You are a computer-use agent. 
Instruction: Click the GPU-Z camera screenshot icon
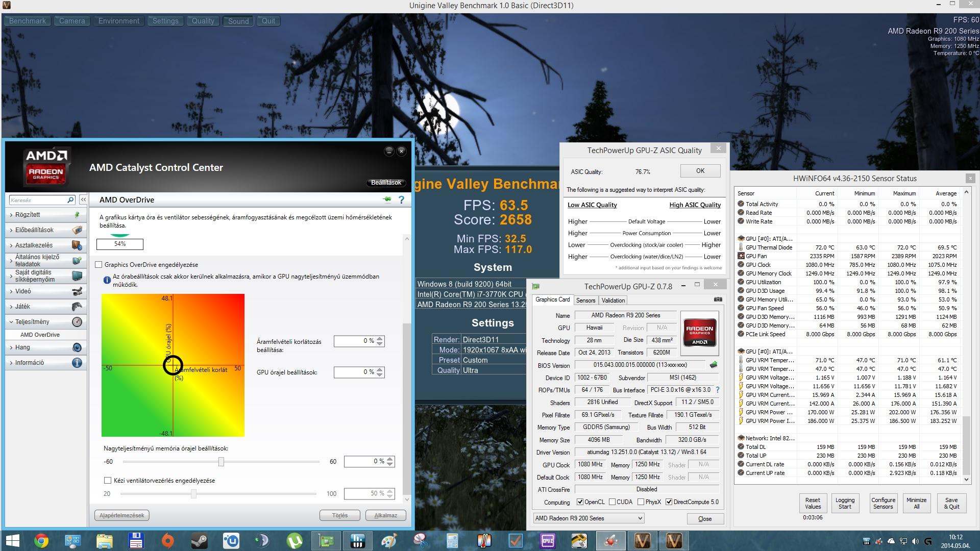[718, 299]
